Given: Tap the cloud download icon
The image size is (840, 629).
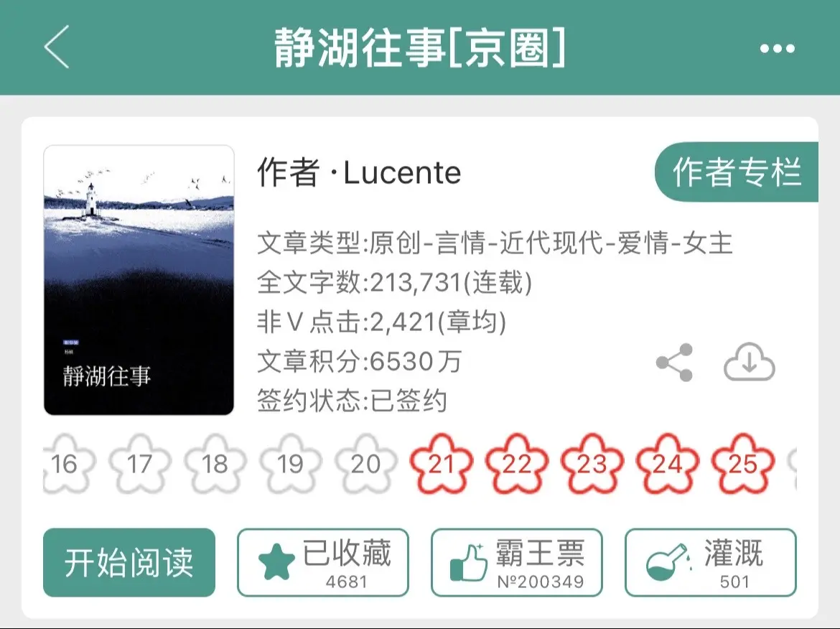Looking at the screenshot, I should [x=750, y=363].
